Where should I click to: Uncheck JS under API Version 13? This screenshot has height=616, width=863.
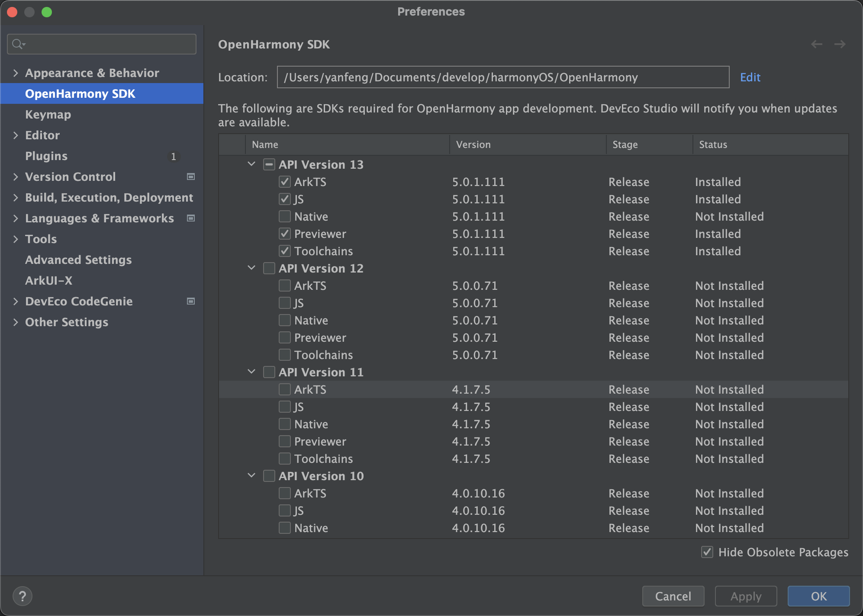285,199
